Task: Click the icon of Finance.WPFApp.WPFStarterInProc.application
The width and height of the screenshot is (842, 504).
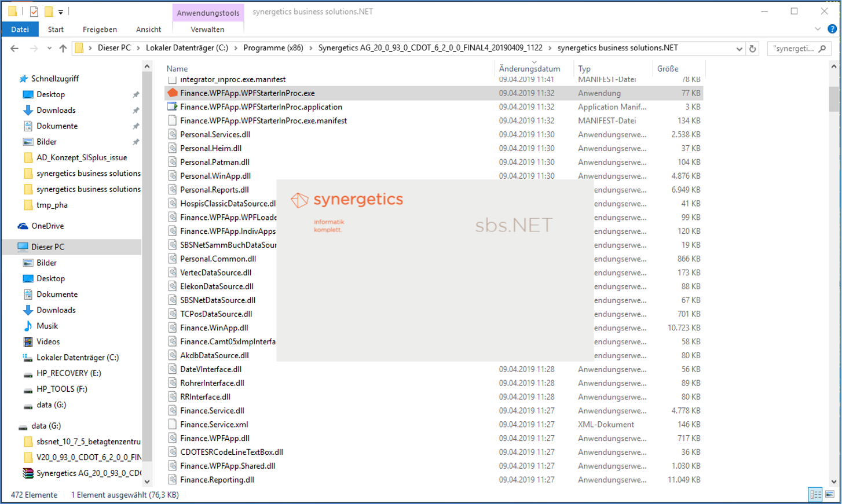Action: click(172, 106)
